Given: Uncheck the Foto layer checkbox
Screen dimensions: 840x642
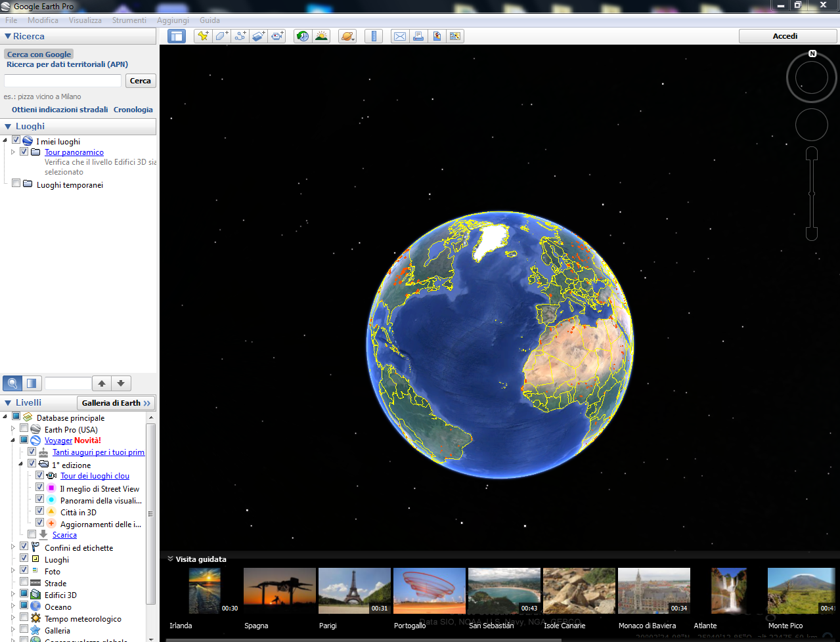Looking at the screenshot, I should (24, 570).
